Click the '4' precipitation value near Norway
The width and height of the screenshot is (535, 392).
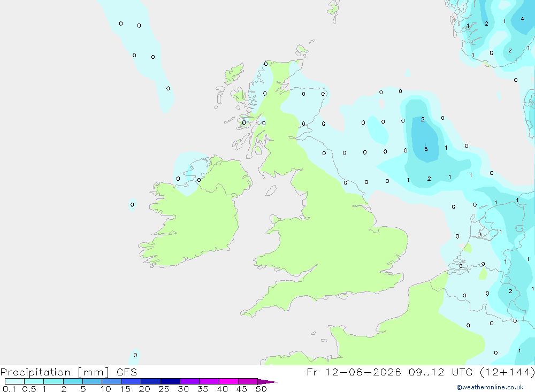522,19
